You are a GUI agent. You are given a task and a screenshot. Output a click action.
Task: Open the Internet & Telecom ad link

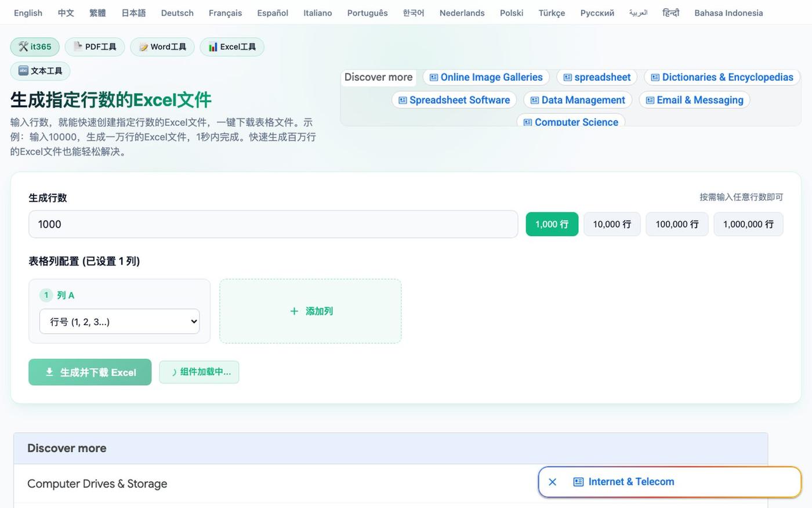click(631, 482)
